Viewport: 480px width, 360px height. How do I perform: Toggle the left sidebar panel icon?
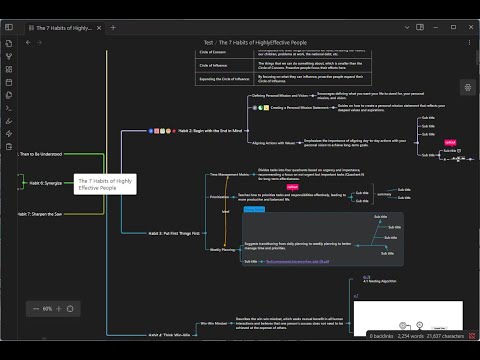tap(9, 27)
